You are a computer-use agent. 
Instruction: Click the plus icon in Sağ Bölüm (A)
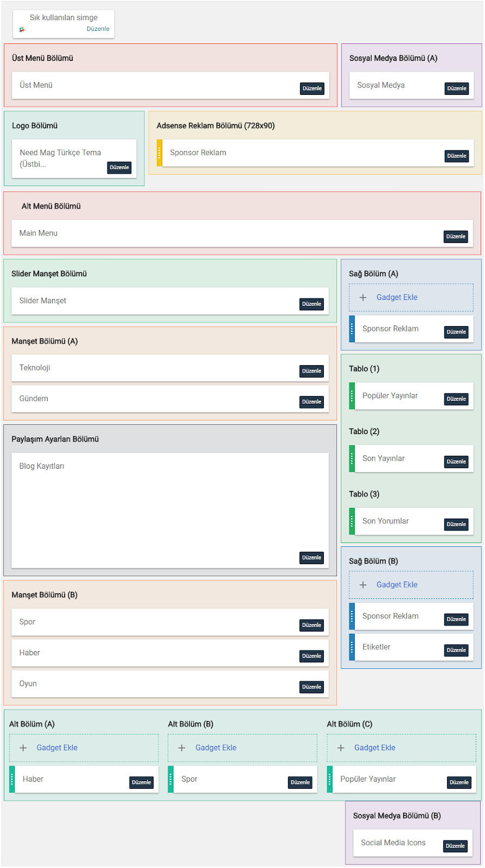pos(363,297)
